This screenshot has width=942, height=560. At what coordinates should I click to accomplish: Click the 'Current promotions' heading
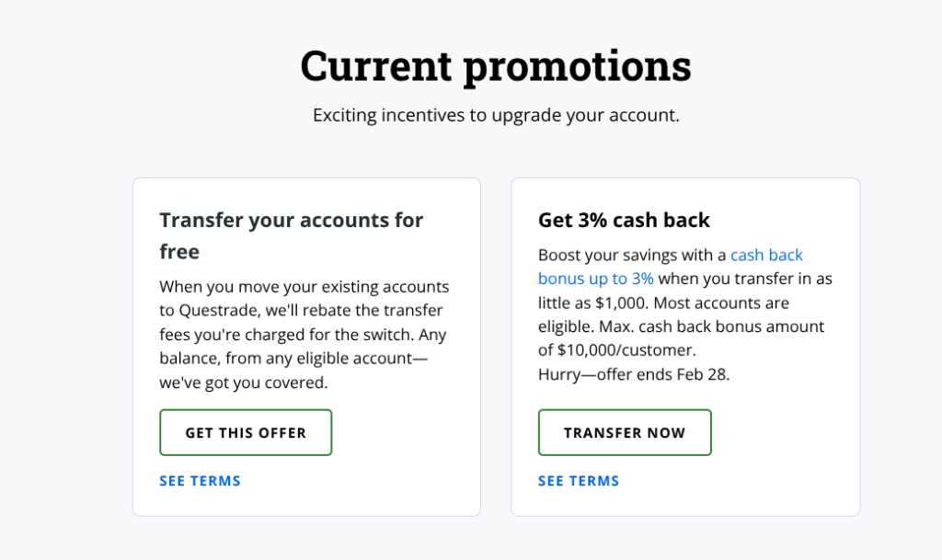point(496,65)
